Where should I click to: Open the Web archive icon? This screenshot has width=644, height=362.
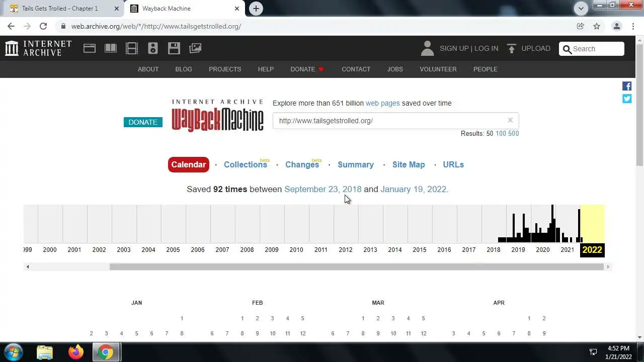90,48
